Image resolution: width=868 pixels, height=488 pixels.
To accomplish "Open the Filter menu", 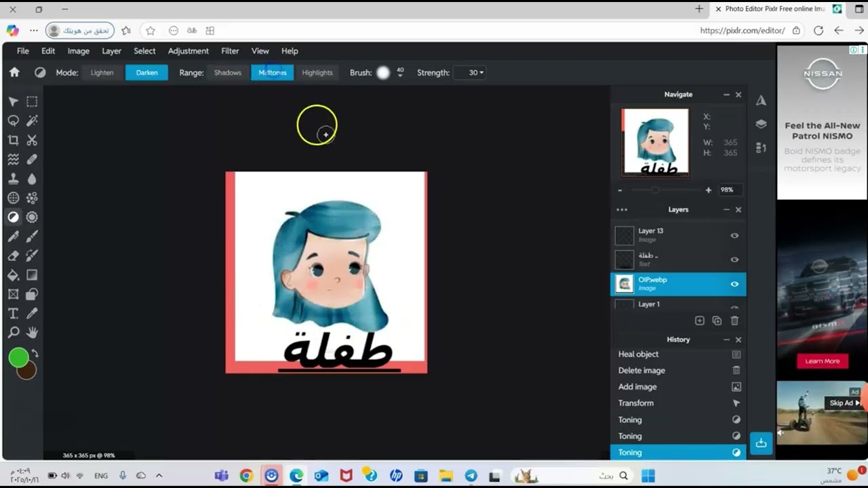I will 230,51.
